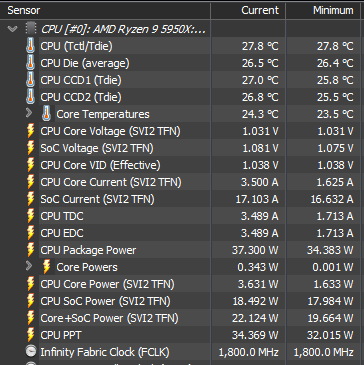Image resolution: width=364 pixels, height=365 pixels.
Task: Click thermometer icon for CPU CCD1 (Tdie)
Action: [x=30, y=80]
